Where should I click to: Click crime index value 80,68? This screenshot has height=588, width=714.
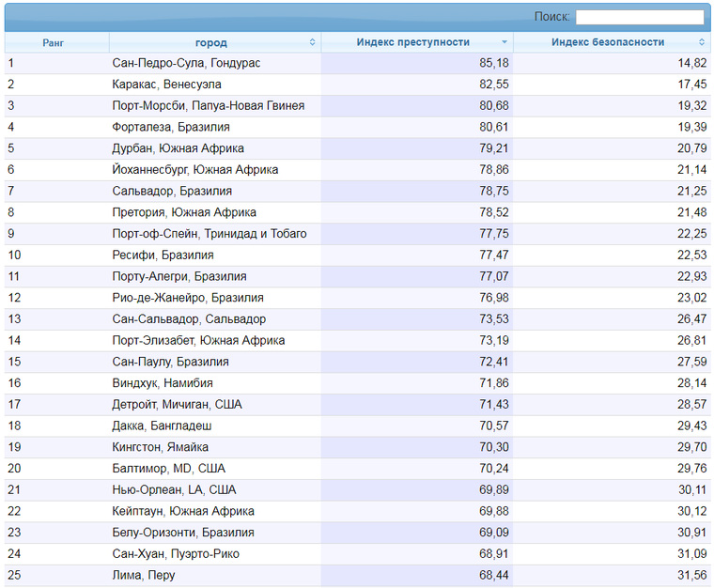pyautogui.click(x=494, y=106)
